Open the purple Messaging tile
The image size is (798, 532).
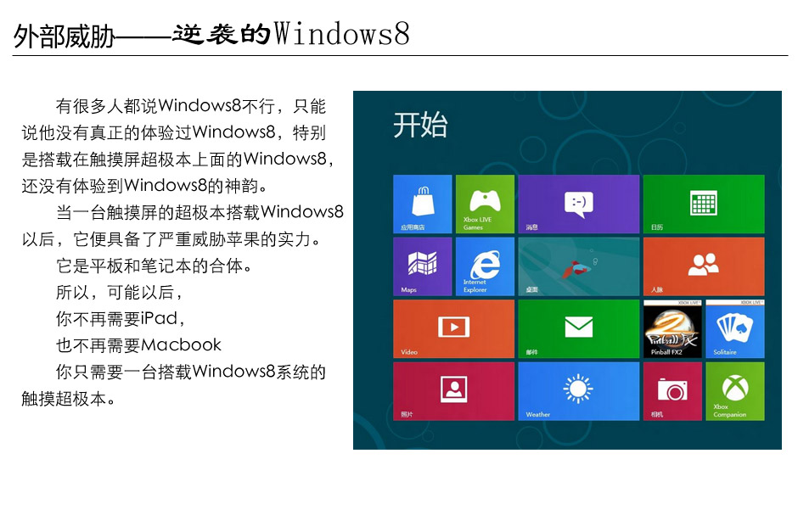578,204
